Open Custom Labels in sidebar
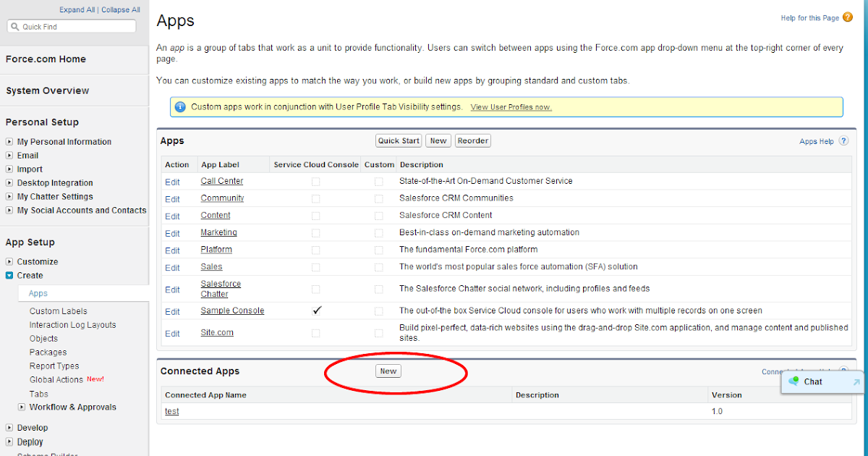Screen dimensions: 868x456 (x=59, y=311)
